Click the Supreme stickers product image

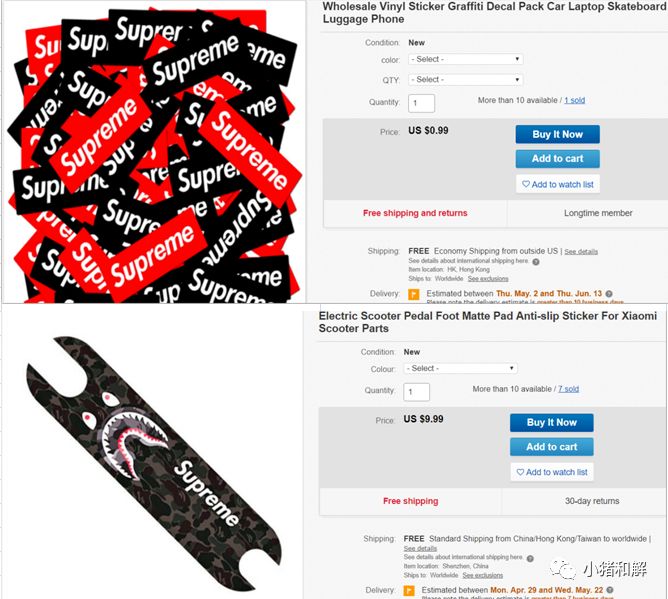click(x=155, y=153)
